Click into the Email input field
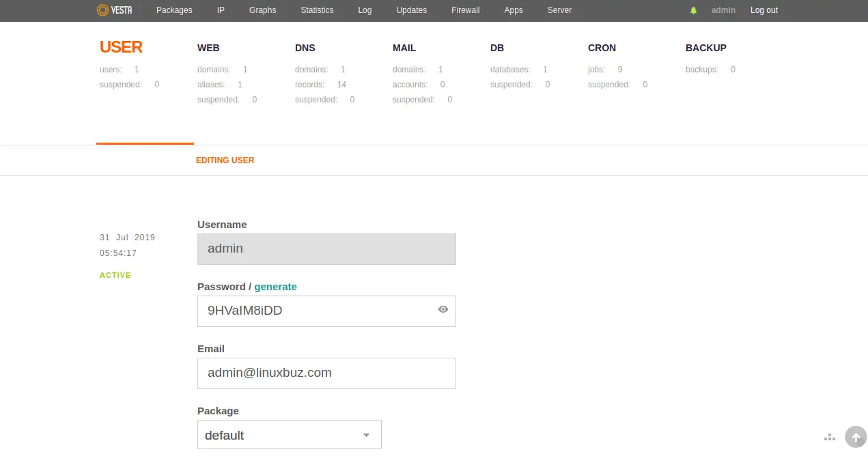This screenshot has width=868, height=456. click(326, 373)
